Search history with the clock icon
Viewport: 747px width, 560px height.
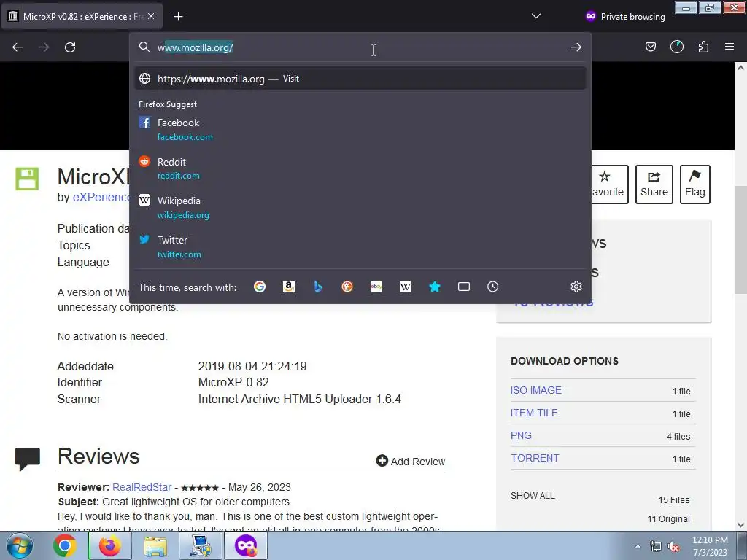(x=492, y=287)
